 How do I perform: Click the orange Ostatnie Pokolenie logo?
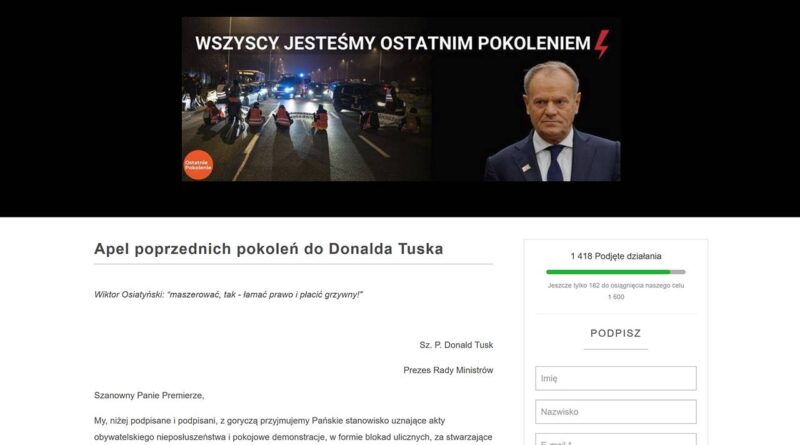click(198, 165)
